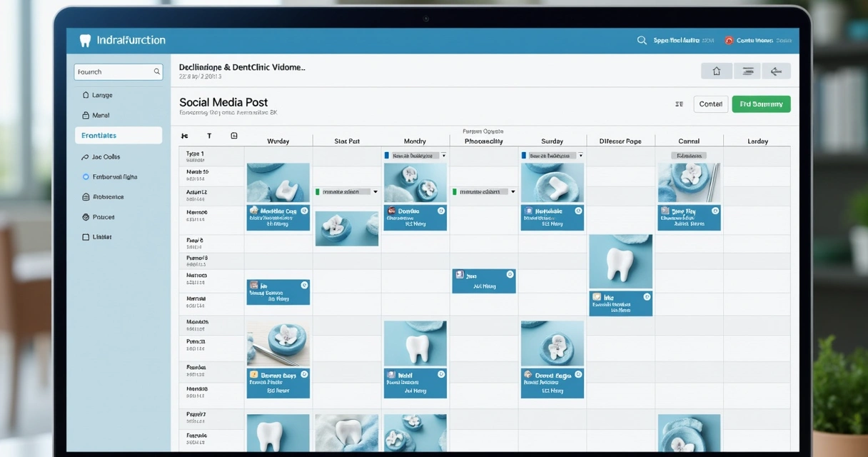The image size is (868, 457).
Task: Click the list view icon left of Content
Action: [679, 104]
